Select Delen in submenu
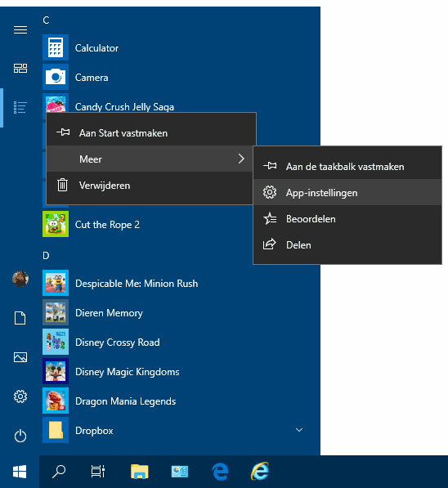 347,245
